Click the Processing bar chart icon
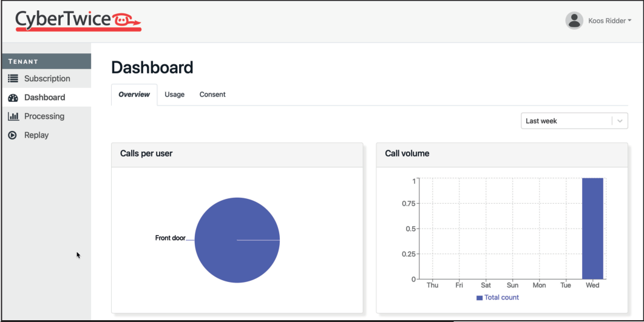Viewport: 644px width, 322px height. [13, 116]
